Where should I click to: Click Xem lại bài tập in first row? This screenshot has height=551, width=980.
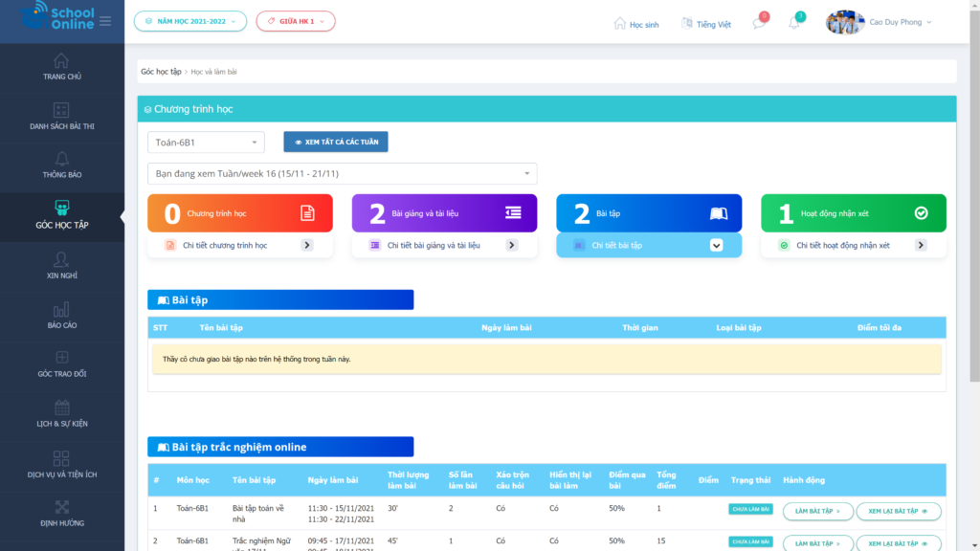pos(898,512)
